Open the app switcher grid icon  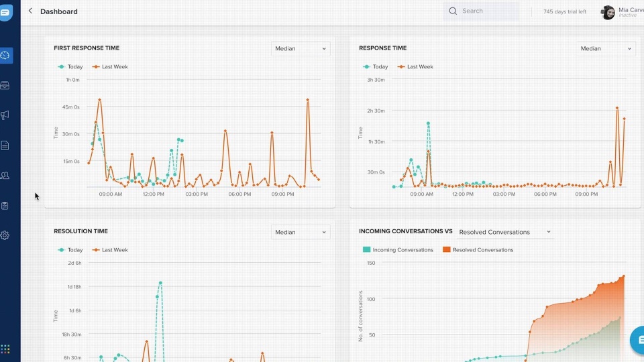pyautogui.click(x=5, y=349)
